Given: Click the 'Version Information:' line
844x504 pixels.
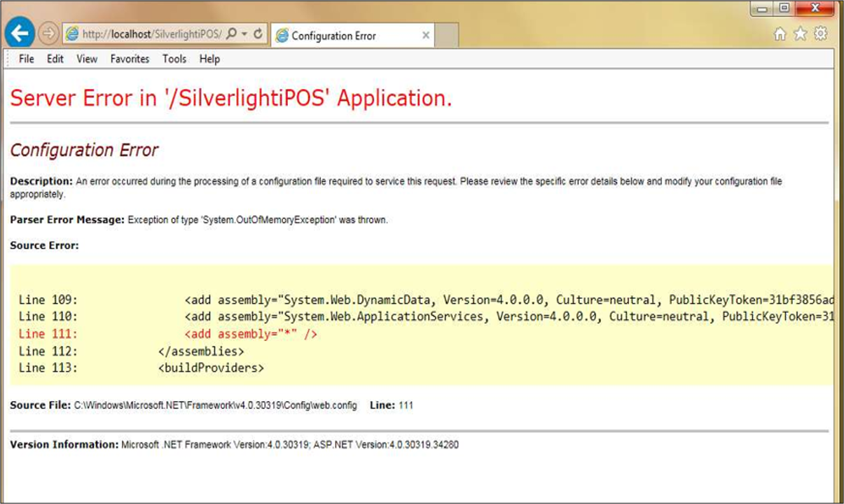Looking at the screenshot, I should [234, 444].
